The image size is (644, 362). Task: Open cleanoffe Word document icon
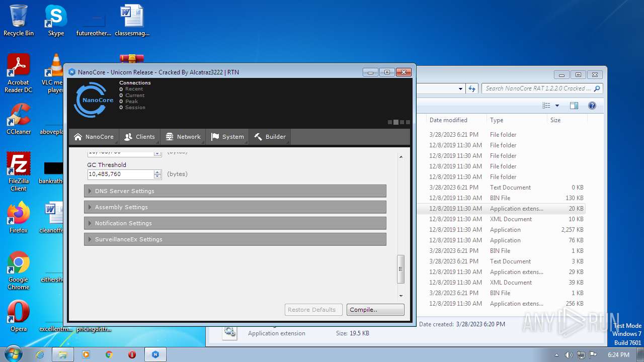tap(53, 217)
